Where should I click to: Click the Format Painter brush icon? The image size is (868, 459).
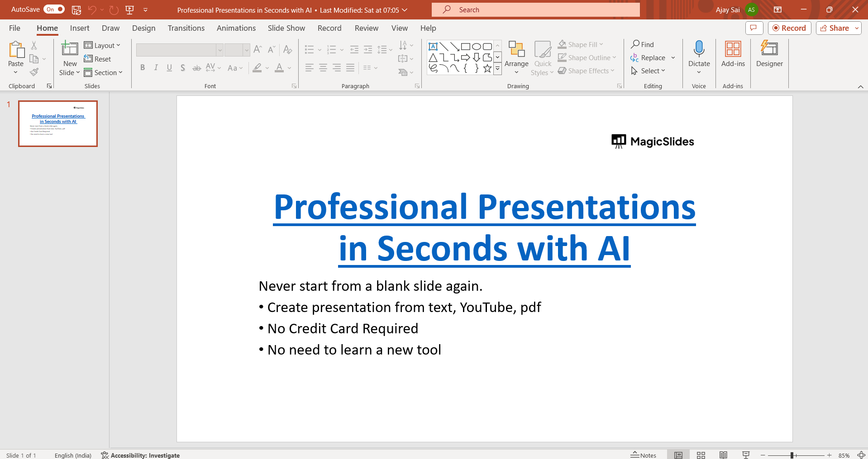[x=34, y=72]
